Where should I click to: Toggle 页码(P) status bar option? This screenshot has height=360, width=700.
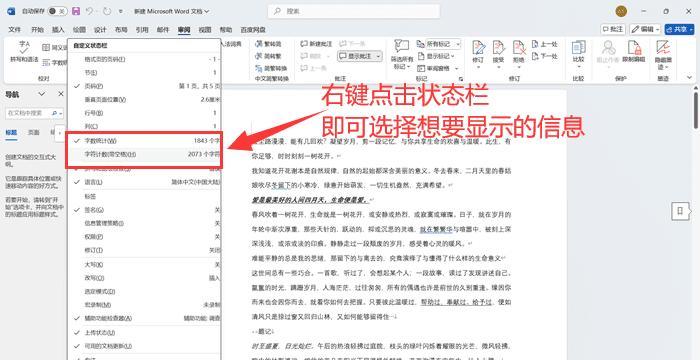click(144, 86)
